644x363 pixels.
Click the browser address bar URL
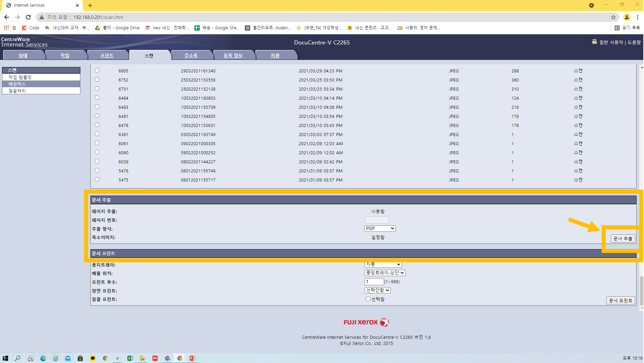(x=98, y=17)
